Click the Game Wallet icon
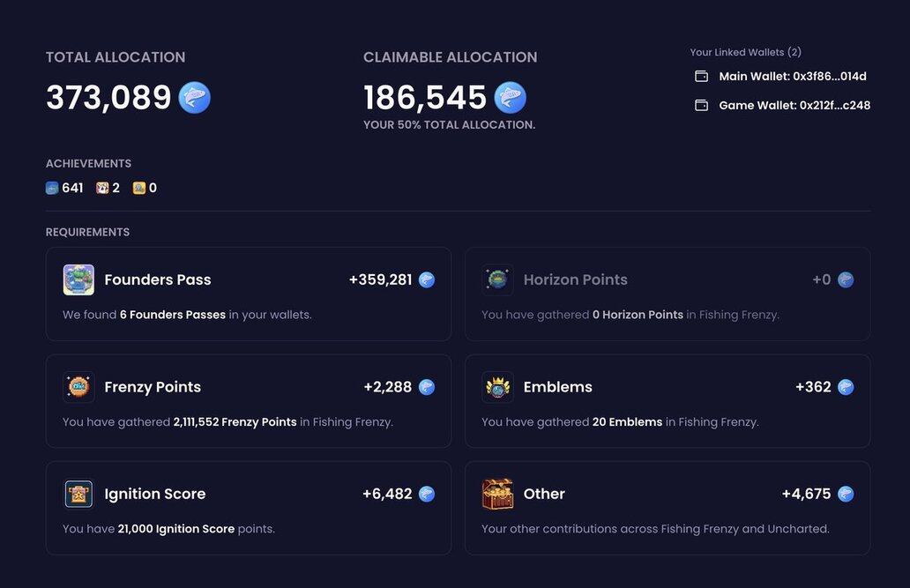910x588 pixels. [702, 106]
